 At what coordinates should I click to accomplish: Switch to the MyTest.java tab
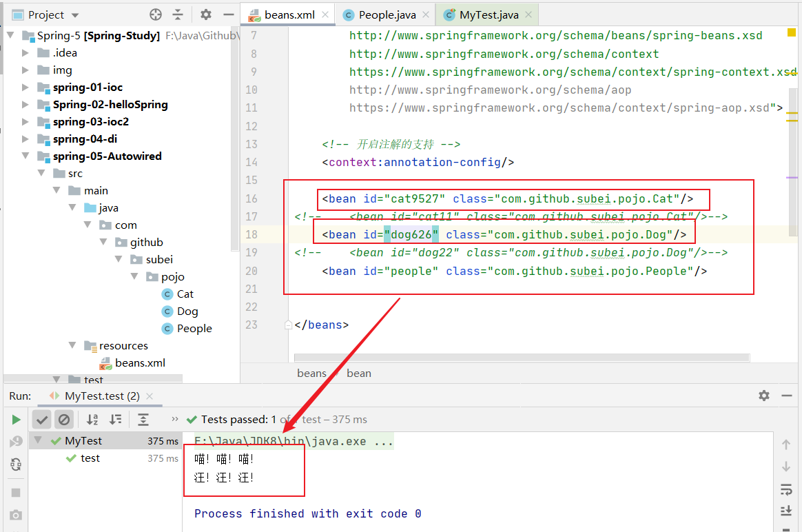[x=489, y=14]
